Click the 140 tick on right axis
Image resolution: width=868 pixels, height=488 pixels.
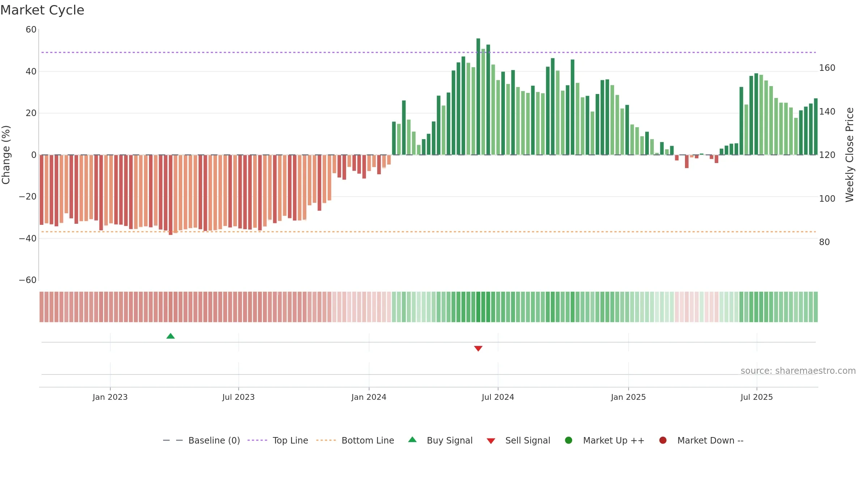pos(827,112)
